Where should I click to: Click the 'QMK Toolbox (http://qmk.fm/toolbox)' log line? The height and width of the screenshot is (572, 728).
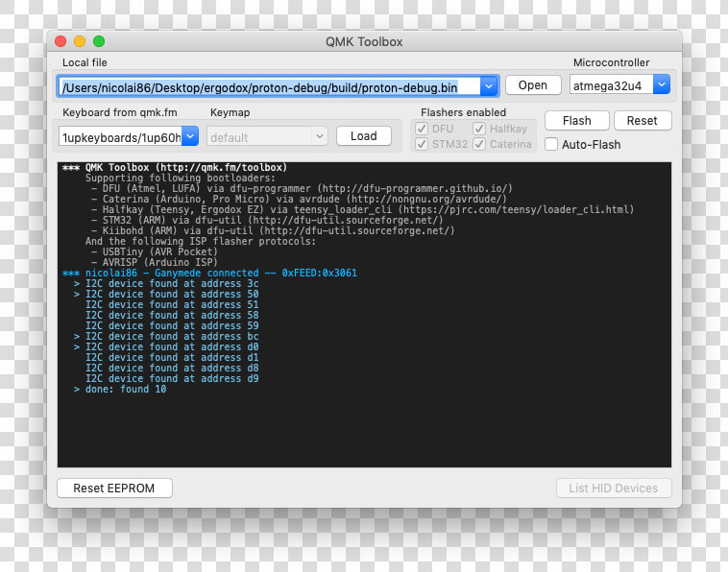pos(175,167)
